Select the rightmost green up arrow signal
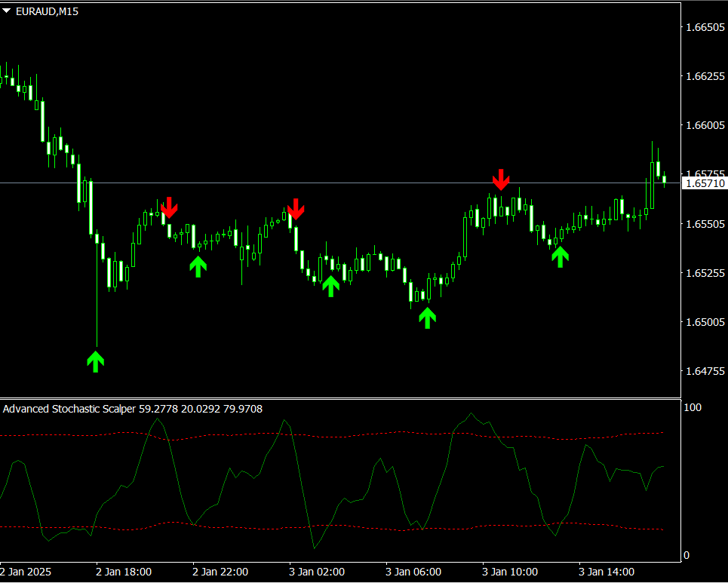The height and width of the screenshot is (583, 728). [x=560, y=256]
